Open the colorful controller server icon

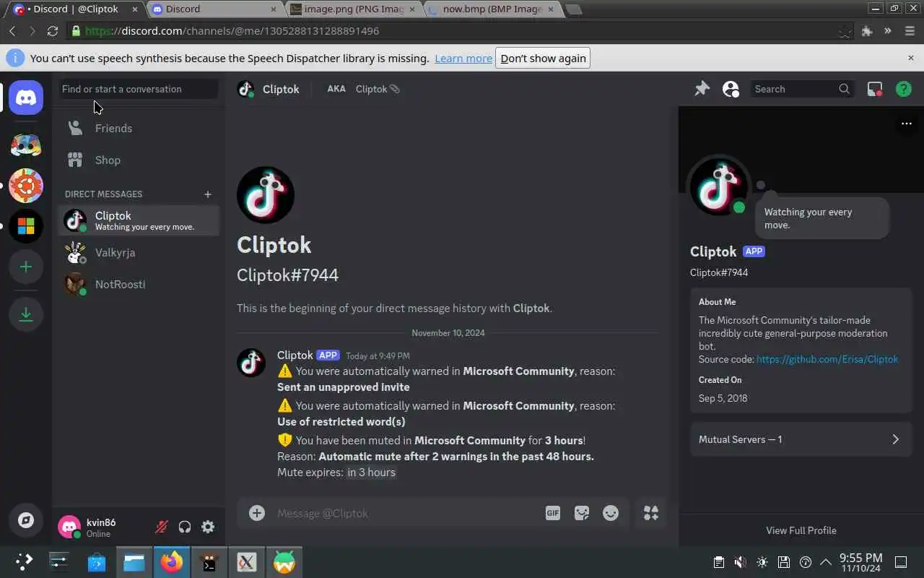click(26, 144)
